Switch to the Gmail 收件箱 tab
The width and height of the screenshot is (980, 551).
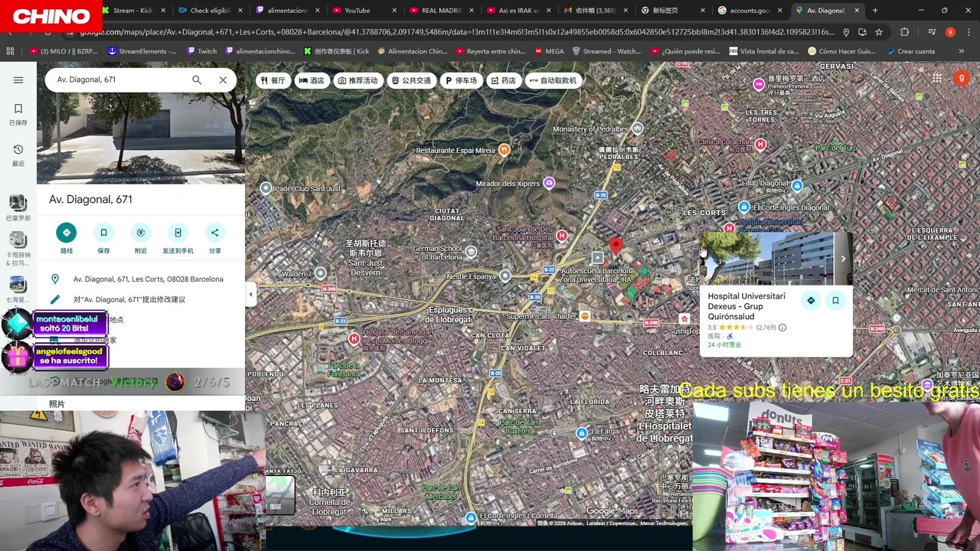(x=596, y=11)
